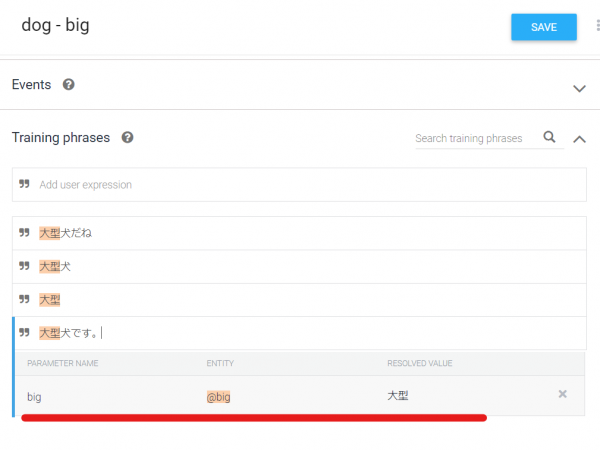Expand the Events section
Screen dimensions: 600x450
click(x=579, y=88)
